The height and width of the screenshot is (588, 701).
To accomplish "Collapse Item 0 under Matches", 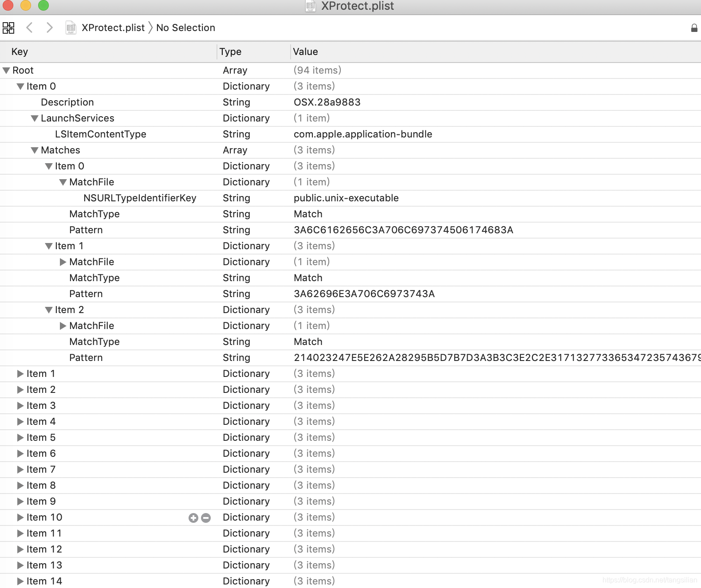I will pyautogui.click(x=49, y=166).
